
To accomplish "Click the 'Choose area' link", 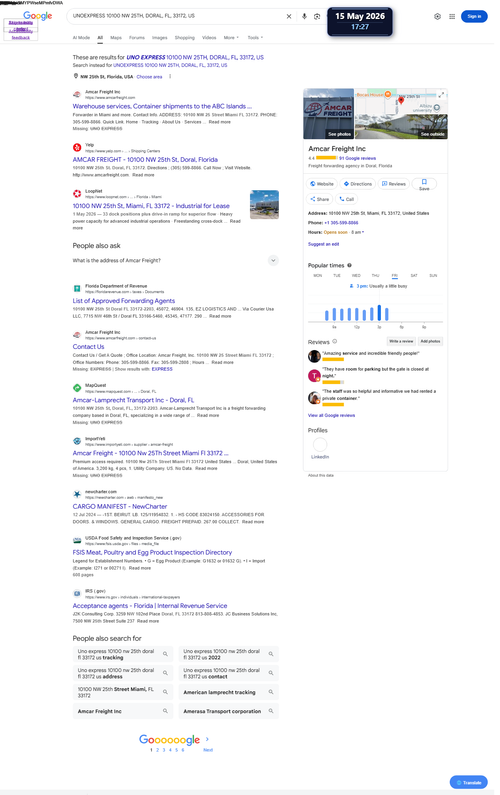I will (149, 77).
